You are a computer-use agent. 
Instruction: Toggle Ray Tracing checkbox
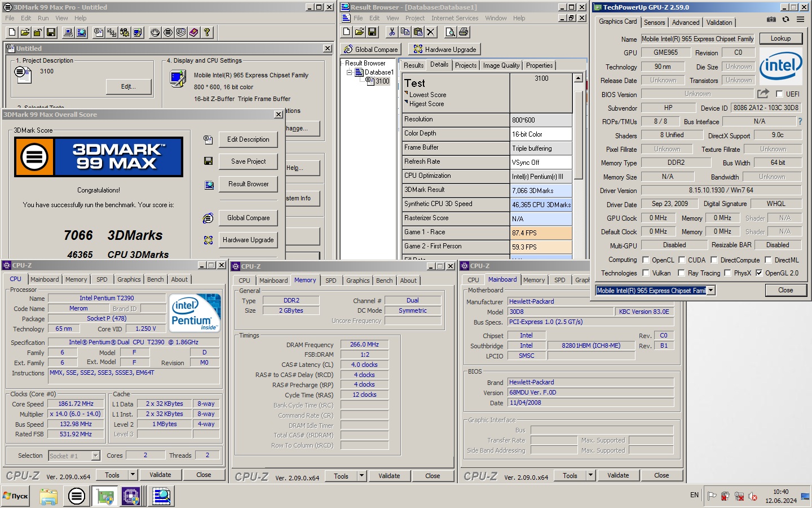[x=682, y=273]
